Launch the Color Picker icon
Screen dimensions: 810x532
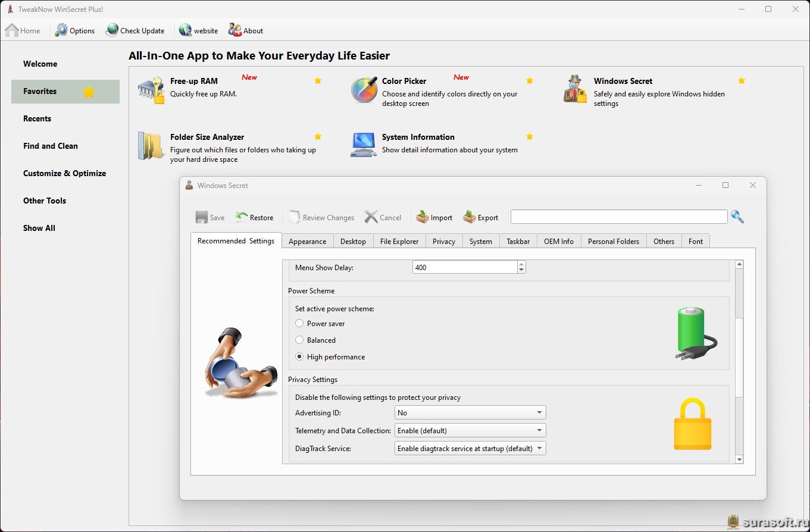(364, 90)
